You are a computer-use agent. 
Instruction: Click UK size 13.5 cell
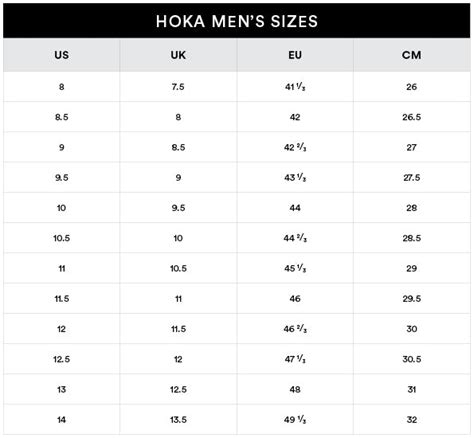tap(178, 420)
